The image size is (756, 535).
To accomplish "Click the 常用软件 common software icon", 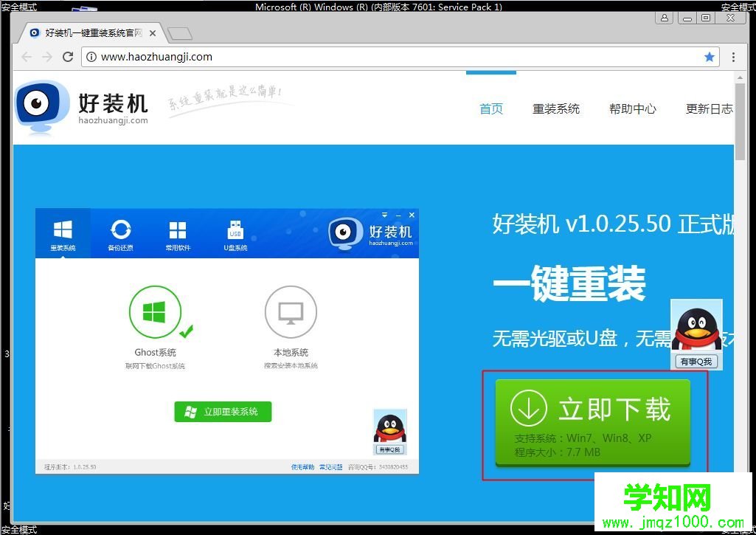I will tap(178, 232).
